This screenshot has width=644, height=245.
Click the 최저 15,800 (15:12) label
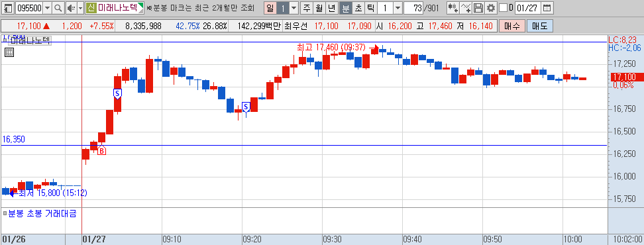pyautogui.click(x=52, y=193)
